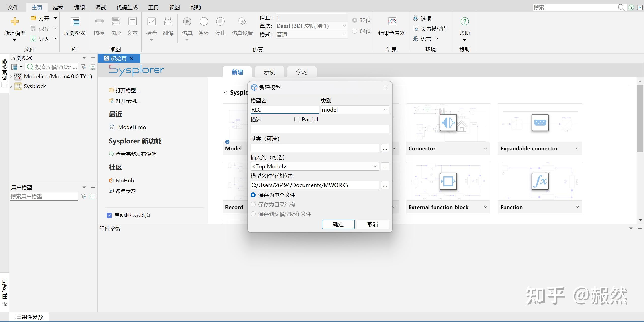The image size is (644, 322).
Task: Click the Import (导入) icon
Action: [33, 39]
